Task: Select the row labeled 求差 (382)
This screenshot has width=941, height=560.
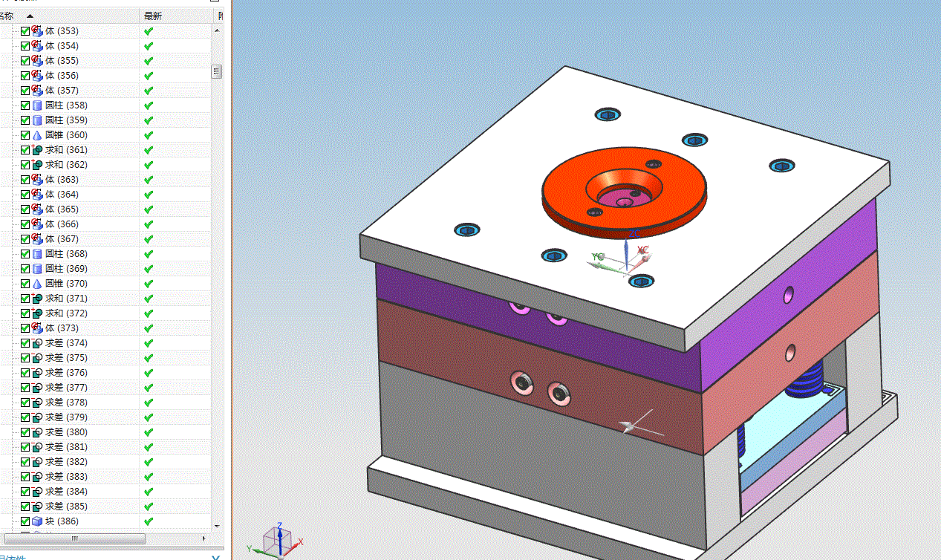Action: [x=106, y=461]
